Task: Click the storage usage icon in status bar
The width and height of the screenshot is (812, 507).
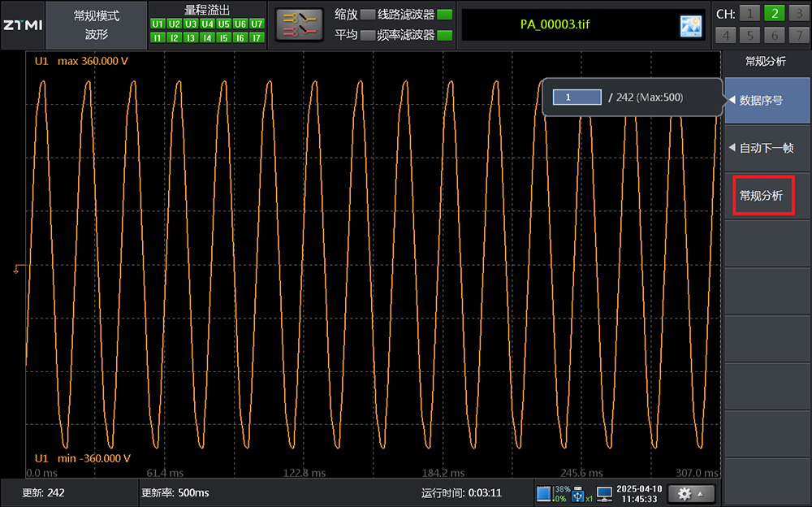Action: coord(544,493)
